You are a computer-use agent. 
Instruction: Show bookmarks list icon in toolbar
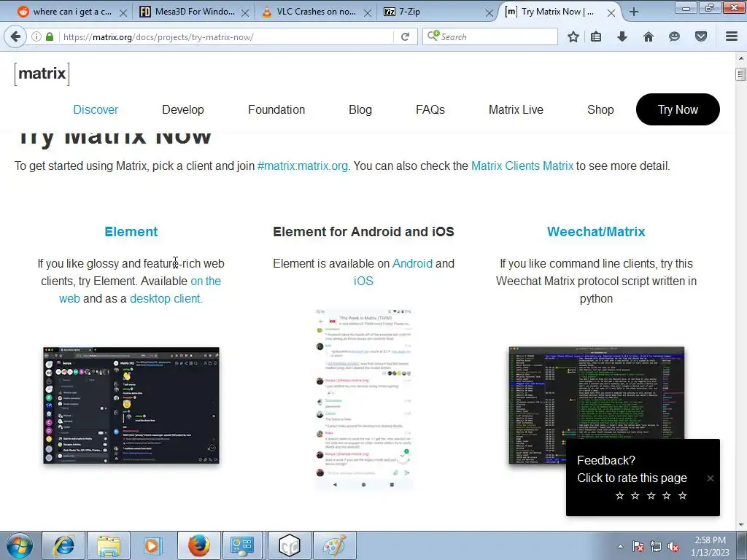[596, 36]
